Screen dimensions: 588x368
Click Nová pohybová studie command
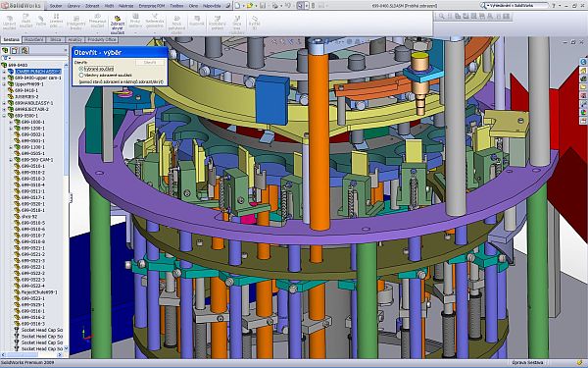[176, 25]
